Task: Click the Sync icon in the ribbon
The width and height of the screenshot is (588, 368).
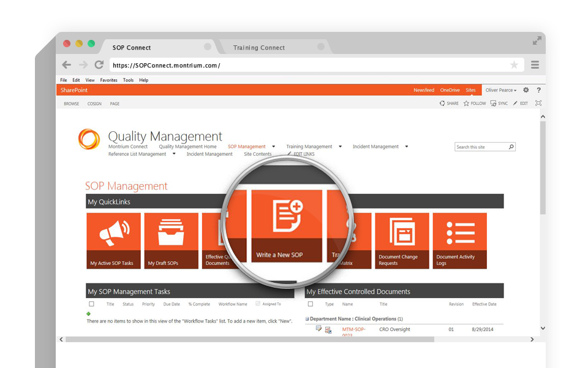Action: coord(494,103)
